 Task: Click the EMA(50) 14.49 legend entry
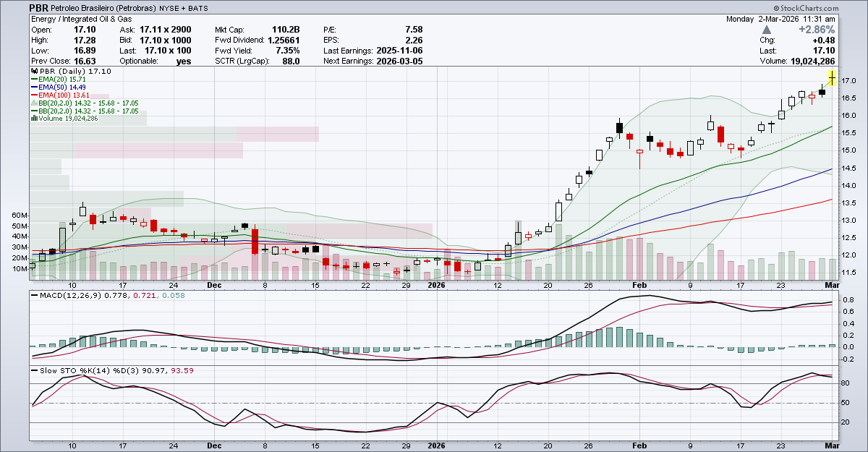pos(62,88)
